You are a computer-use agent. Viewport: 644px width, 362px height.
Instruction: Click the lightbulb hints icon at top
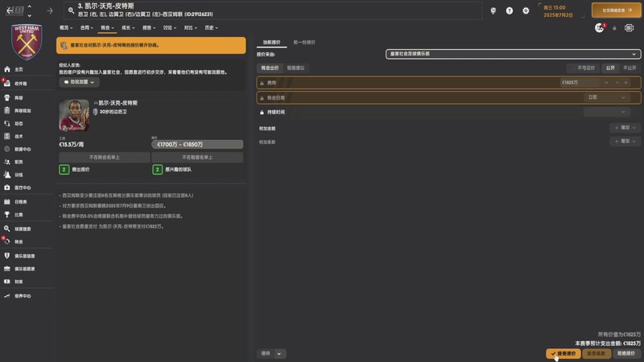[x=493, y=11]
